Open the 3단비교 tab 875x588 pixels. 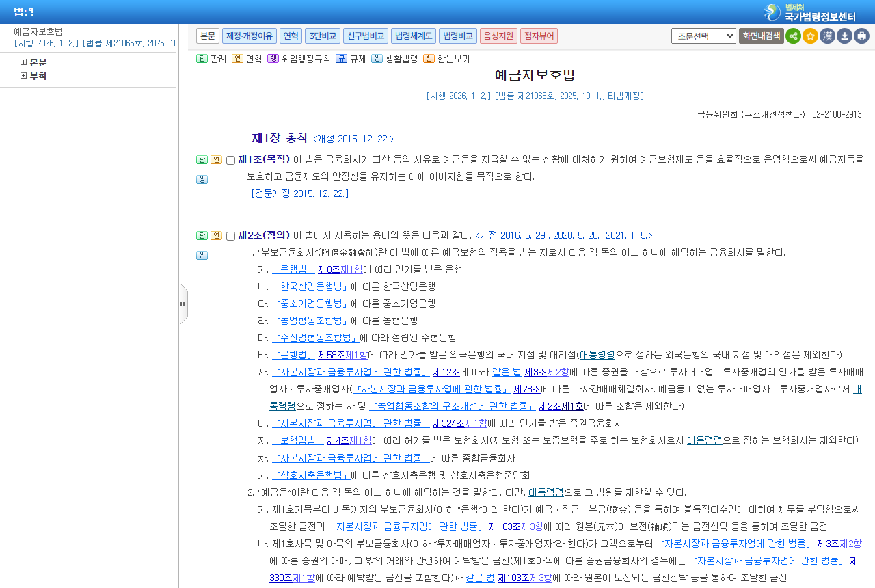(x=323, y=36)
